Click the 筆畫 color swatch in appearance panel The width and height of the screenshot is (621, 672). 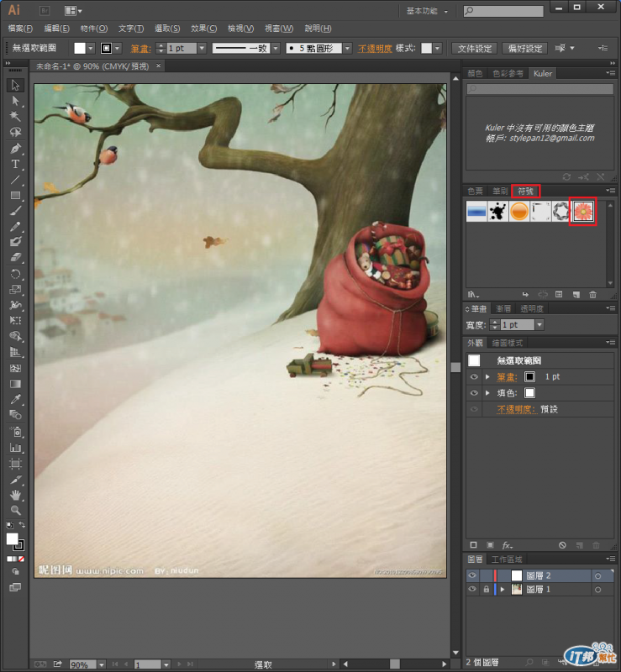529,376
